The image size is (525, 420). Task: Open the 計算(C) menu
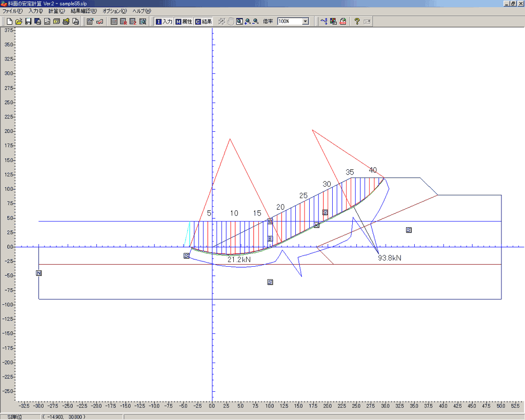(x=56, y=11)
